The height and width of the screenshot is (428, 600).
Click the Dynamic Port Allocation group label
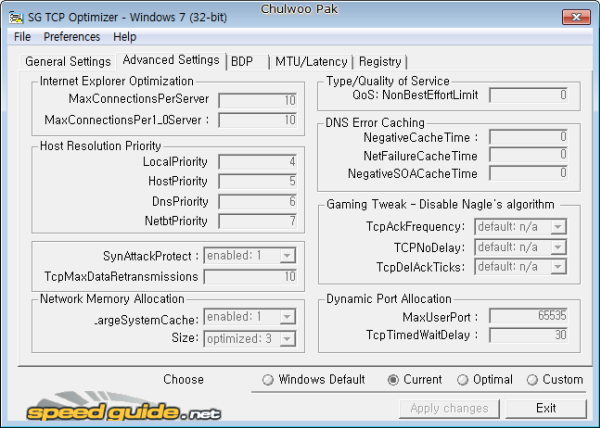(389, 299)
